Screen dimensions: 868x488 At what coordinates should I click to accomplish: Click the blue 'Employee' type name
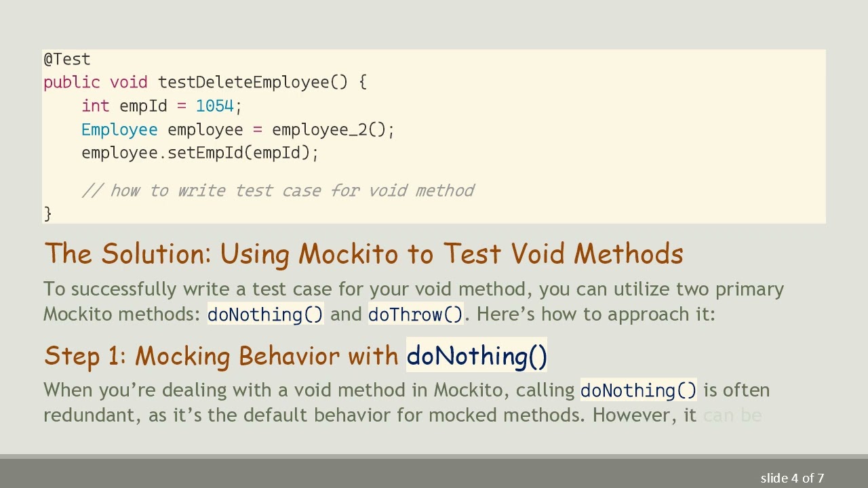pyautogui.click(x=119, y=130)
